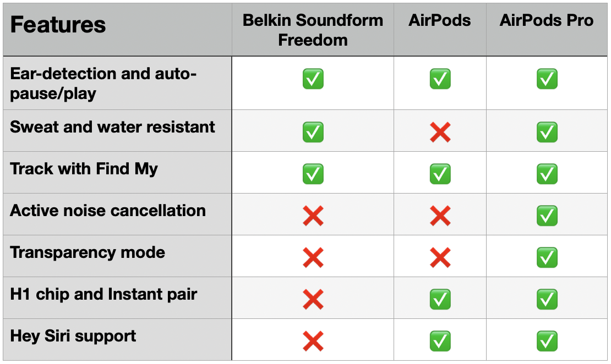Click Belkin's Hey Siri red cross
Viewport: 611px width, 364px height.
coord(313,341)
